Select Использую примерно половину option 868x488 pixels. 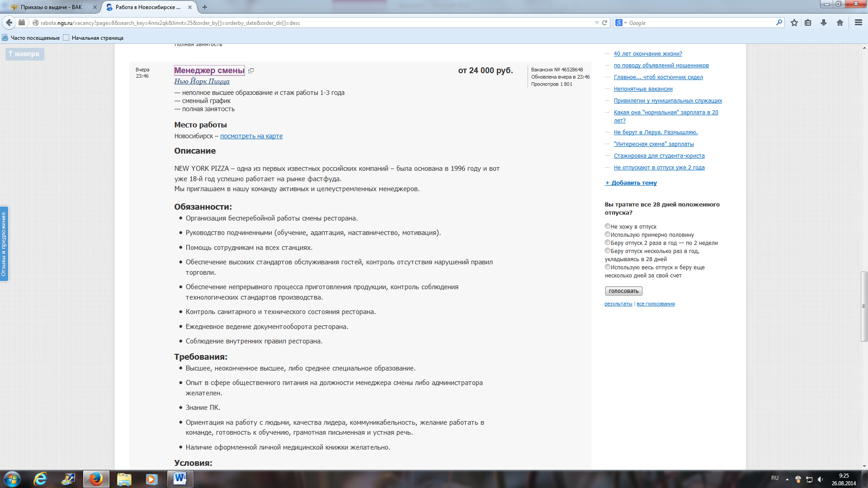coord(608,234)
